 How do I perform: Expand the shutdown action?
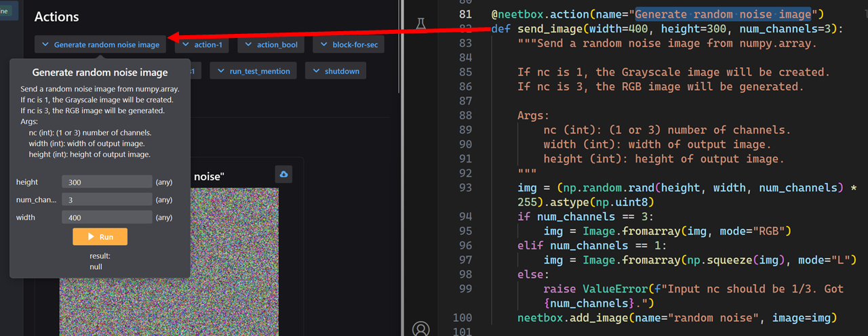[335, 71]
